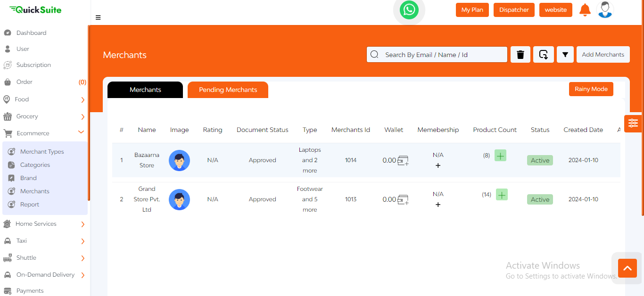Viewport: 644px width, 296px height.
Task: Click the hamburger menu icon
Action: [x=98, y=18]
